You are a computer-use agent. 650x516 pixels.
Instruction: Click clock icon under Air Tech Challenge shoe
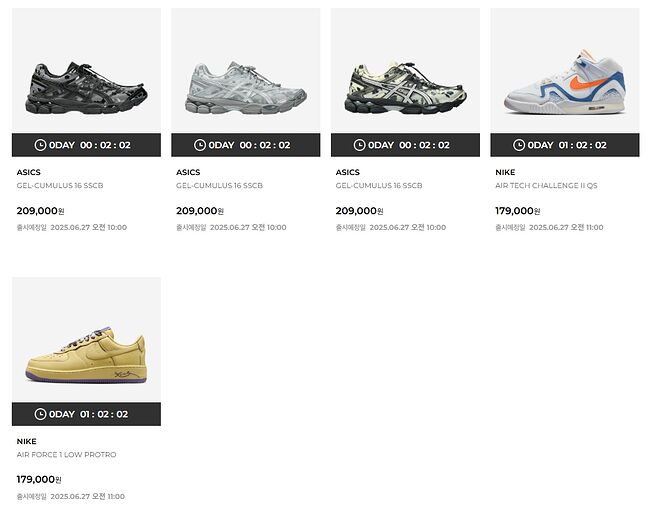tap(519, 145)
